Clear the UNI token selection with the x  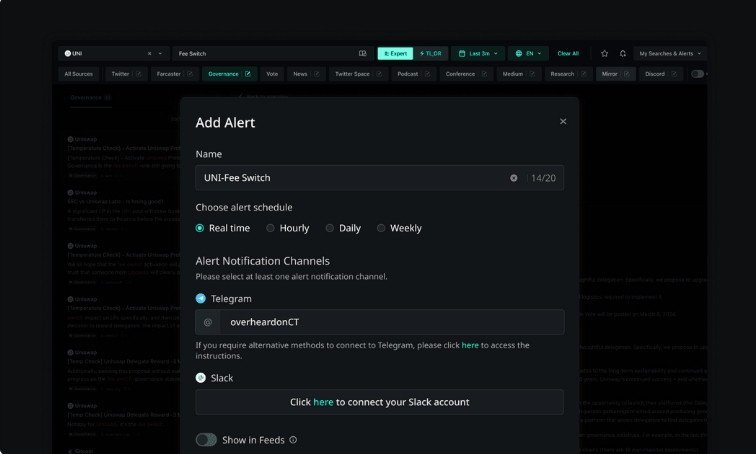tap(149, 53)
